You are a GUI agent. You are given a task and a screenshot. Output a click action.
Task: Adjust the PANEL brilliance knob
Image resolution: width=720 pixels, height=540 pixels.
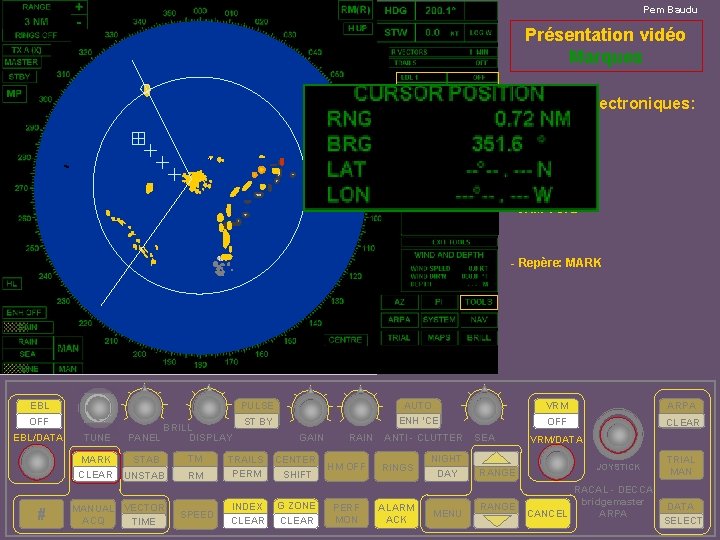(x=145, y=408)
